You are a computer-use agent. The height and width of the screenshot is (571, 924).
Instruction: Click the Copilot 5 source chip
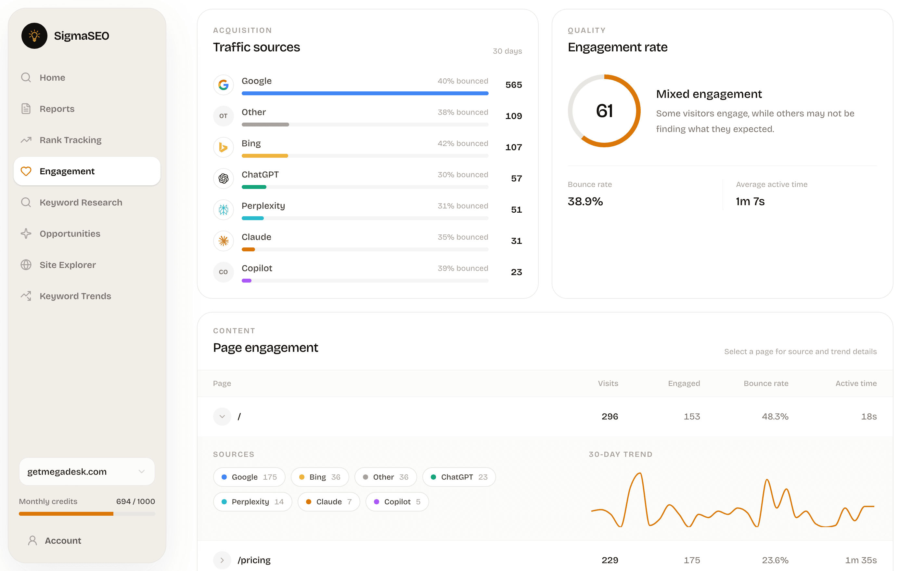(397, 502)
